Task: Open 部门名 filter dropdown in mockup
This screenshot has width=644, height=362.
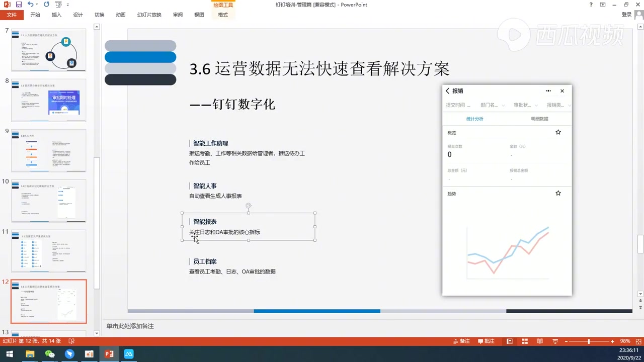Action: pos(492,105)
